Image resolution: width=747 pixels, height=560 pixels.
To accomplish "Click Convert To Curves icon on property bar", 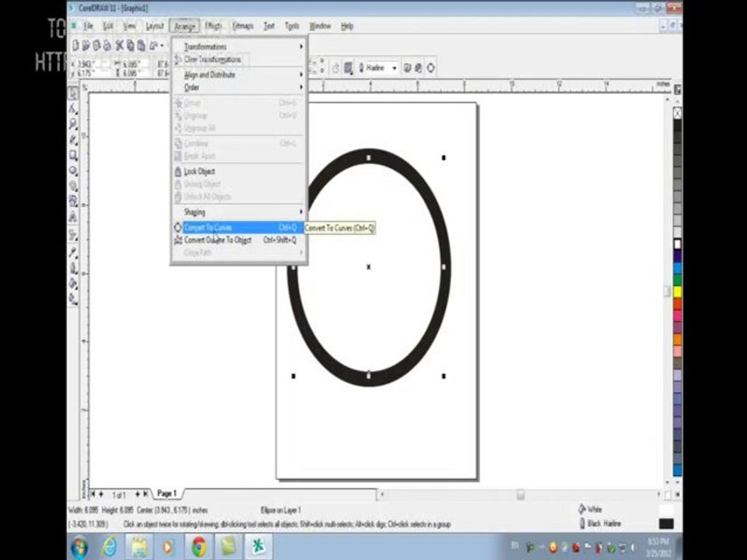I will click(430, 68).
